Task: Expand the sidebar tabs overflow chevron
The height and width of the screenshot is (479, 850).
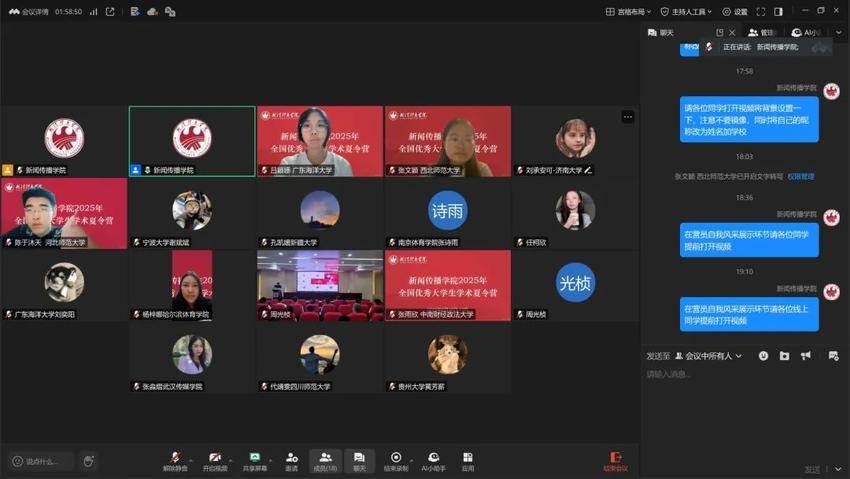Action: tap(839, 33)
